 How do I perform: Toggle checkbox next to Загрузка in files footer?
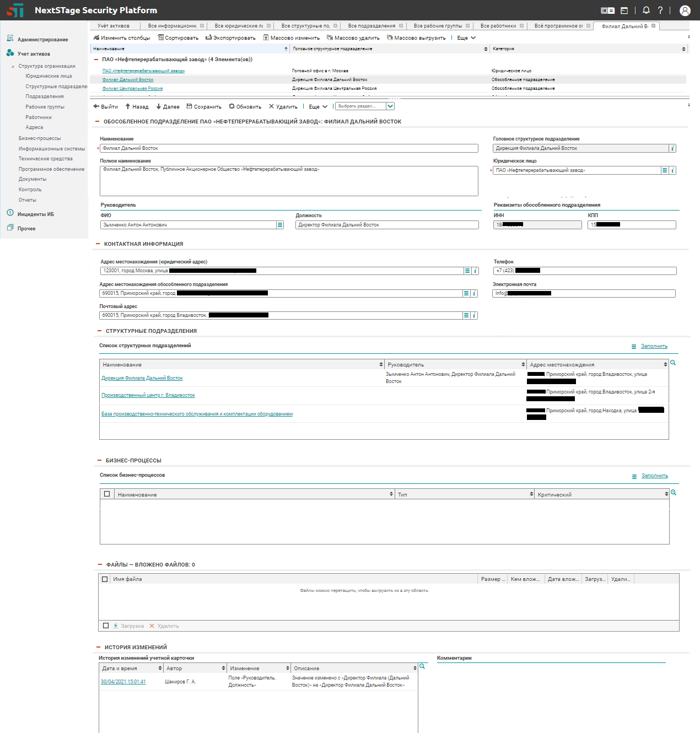click(106, 626)
